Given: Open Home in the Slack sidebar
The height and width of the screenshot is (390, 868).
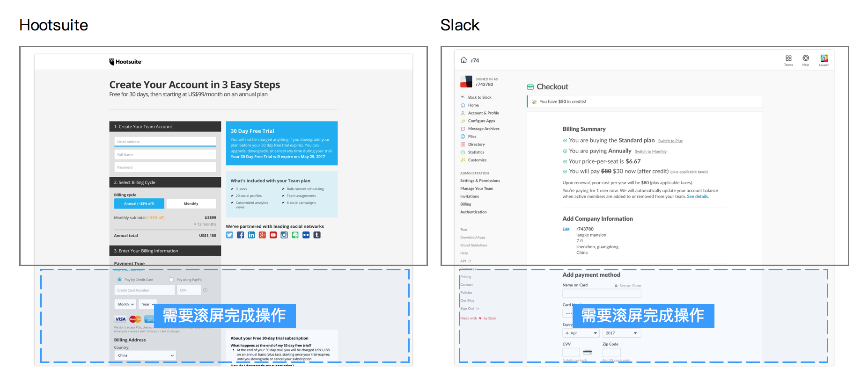Looking at the screenshot, I should [x=473, y=105].
